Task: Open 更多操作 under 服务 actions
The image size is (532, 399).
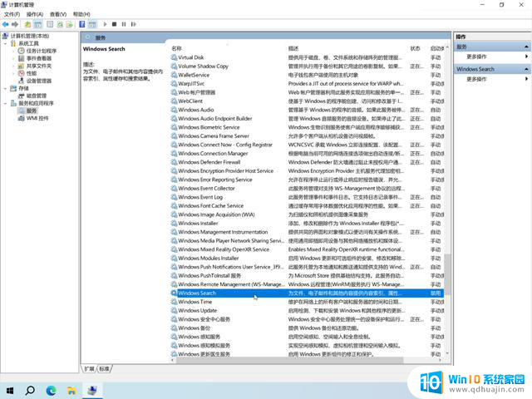Action: [x=476, y=57]
